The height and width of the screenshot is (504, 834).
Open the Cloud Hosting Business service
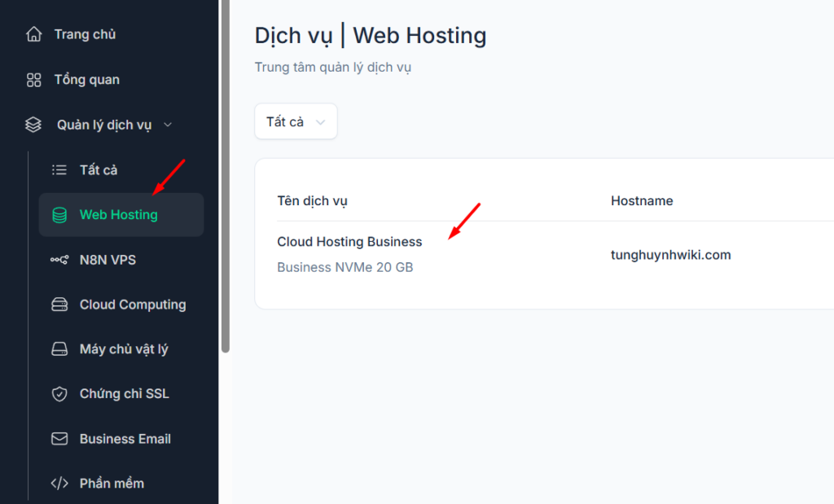[349, 242]
